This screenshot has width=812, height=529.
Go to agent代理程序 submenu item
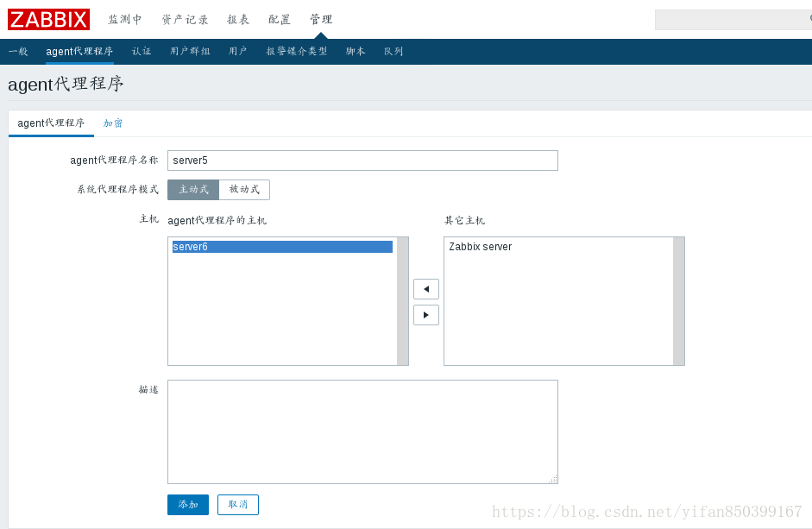79,51
